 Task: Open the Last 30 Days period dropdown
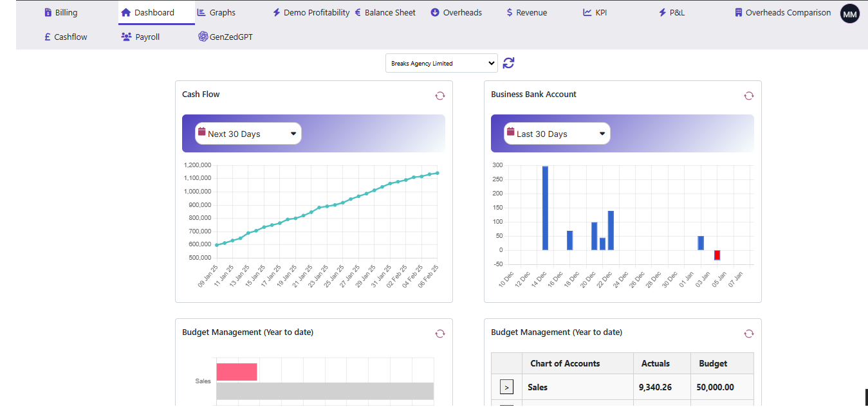557,134
